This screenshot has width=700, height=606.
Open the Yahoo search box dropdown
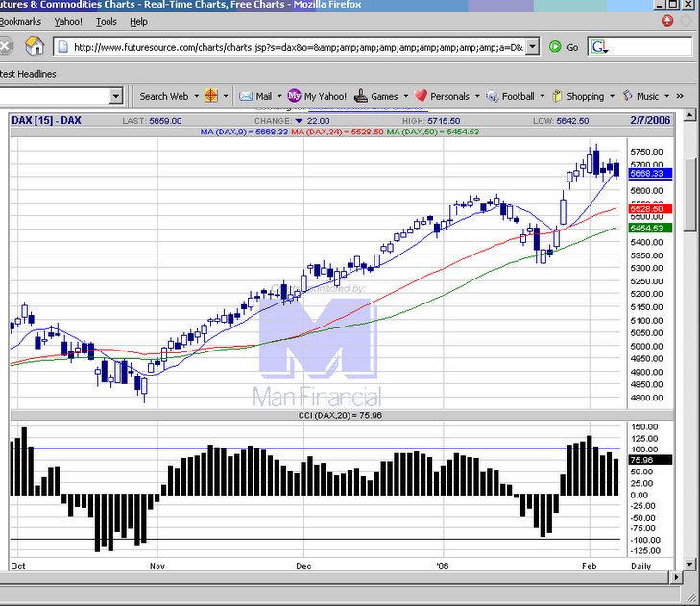[x=115, y=96]
